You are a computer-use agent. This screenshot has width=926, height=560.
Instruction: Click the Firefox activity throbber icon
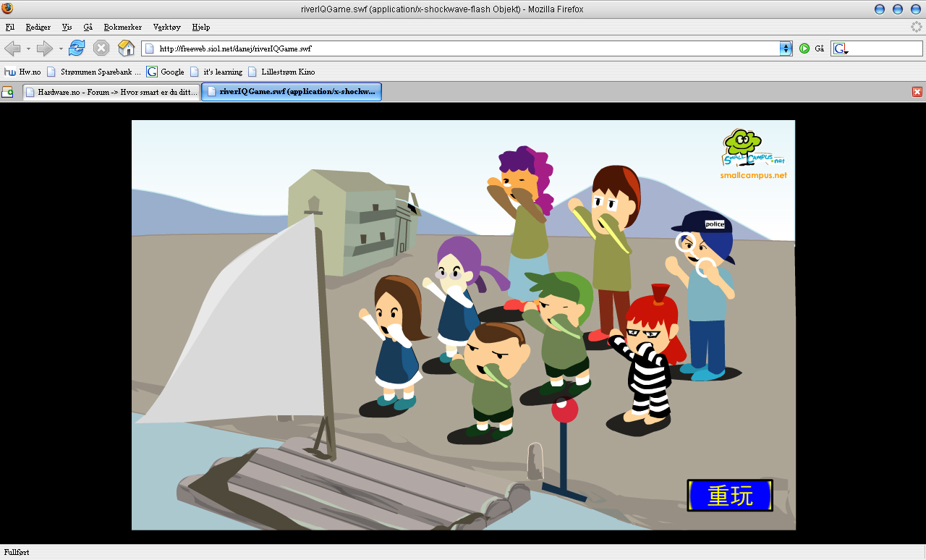[x=917, y=27]
